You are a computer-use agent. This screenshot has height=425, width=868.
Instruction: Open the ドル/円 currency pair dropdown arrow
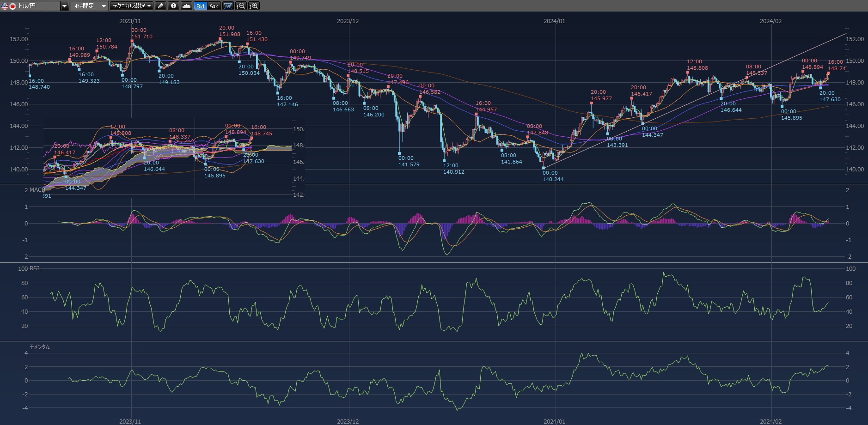point(65,6)
